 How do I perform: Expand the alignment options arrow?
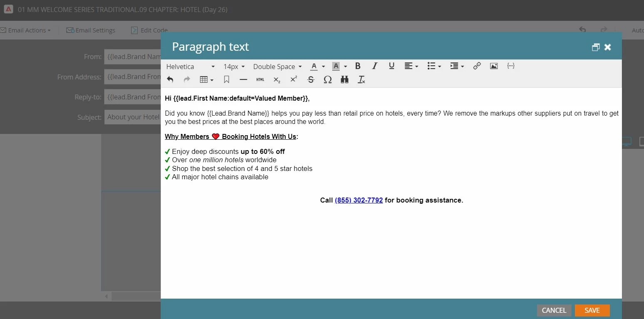click(417, 67)
